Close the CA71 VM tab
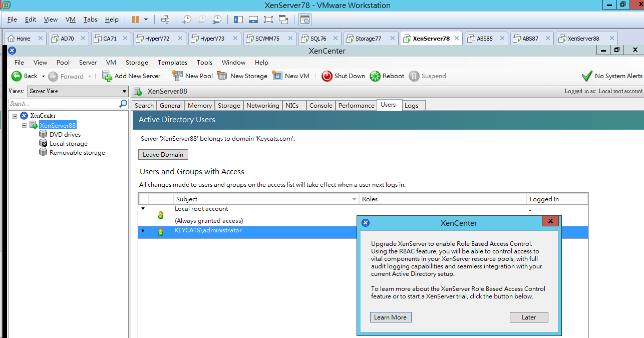Image resolution: width=644 pixels, height=338 pixels. tap(126, 39)
